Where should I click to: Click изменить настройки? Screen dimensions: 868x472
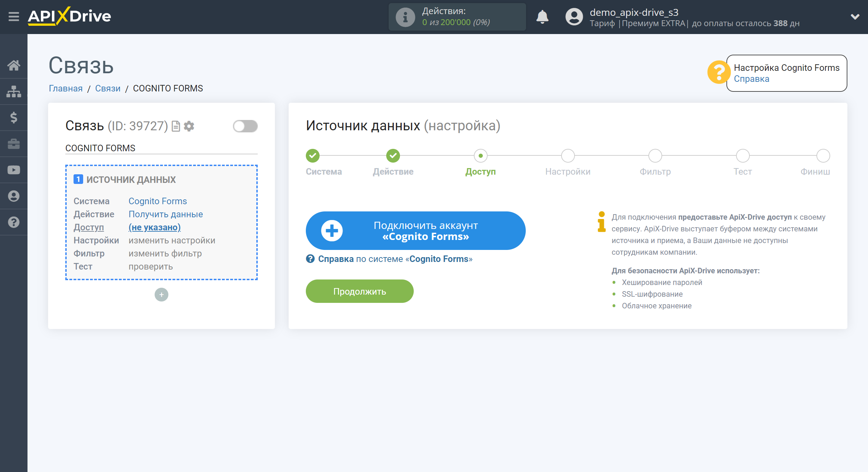point(172,240)
